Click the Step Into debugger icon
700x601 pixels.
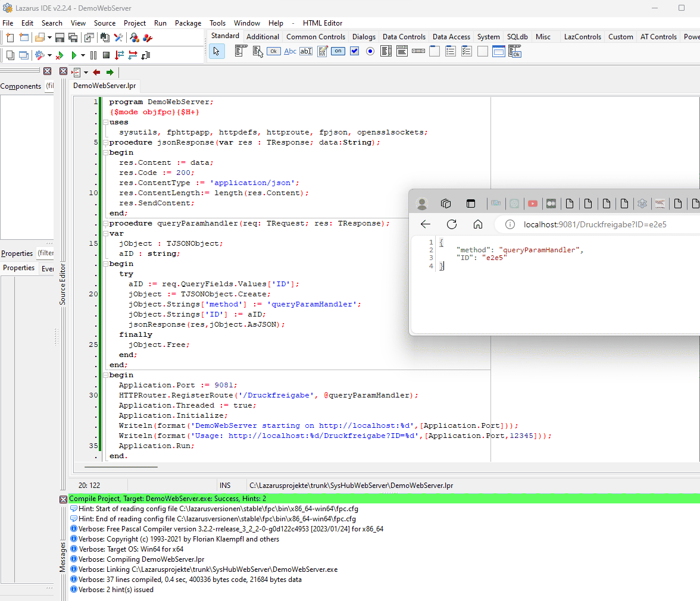119,55
